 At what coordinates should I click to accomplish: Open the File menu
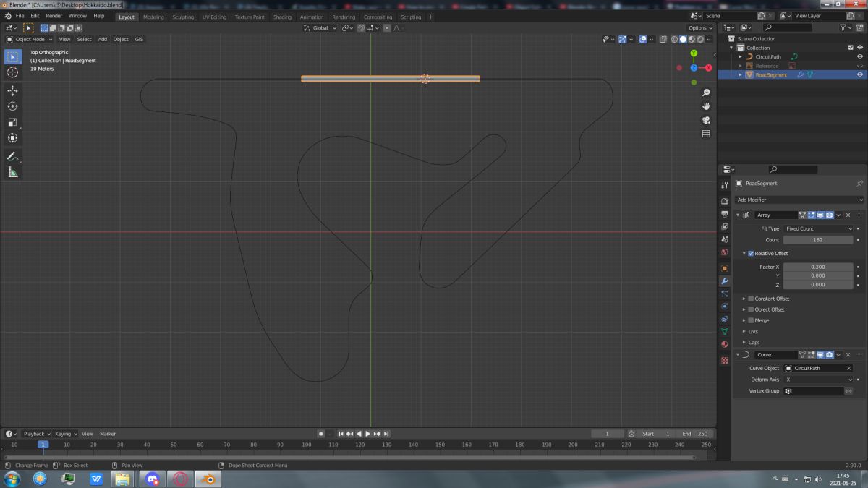click(19, 16)
